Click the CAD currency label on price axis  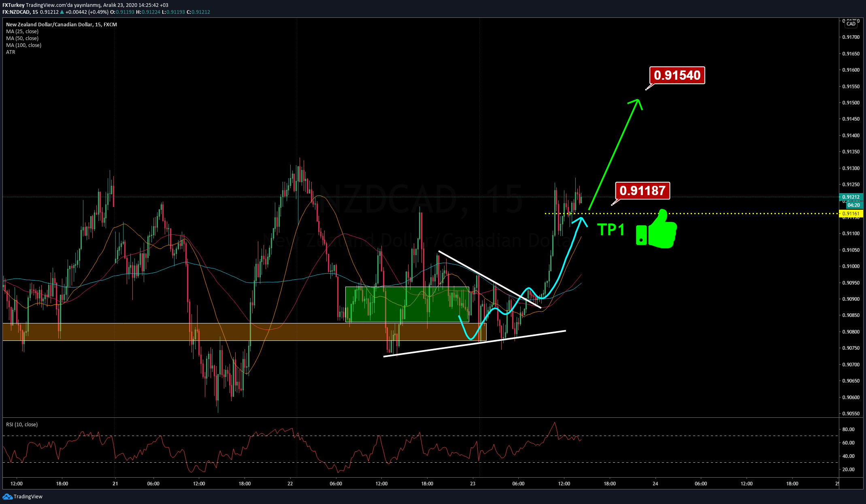point(851,24)
